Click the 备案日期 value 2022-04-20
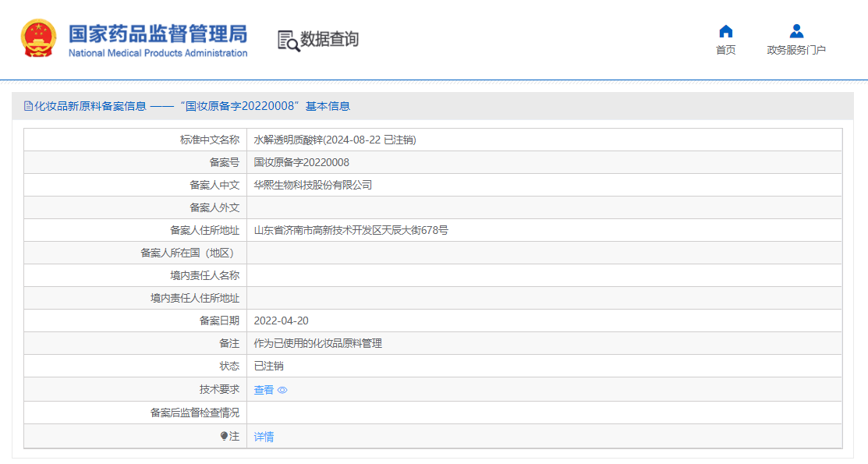868x464 pixels. (283, 321)
